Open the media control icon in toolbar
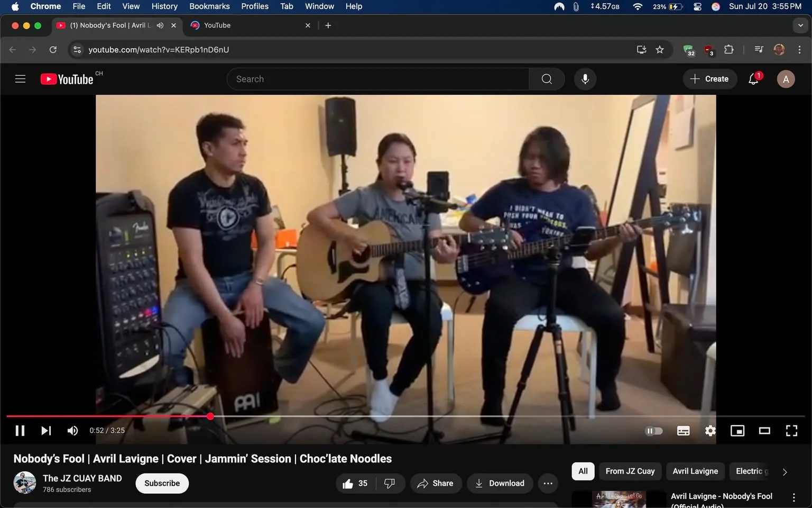This screenshot has height=508, width=812. [759, 49]
